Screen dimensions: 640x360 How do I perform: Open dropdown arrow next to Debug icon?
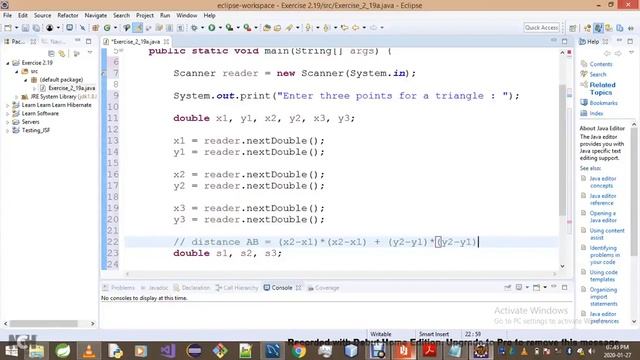click(x=202, y=28)
